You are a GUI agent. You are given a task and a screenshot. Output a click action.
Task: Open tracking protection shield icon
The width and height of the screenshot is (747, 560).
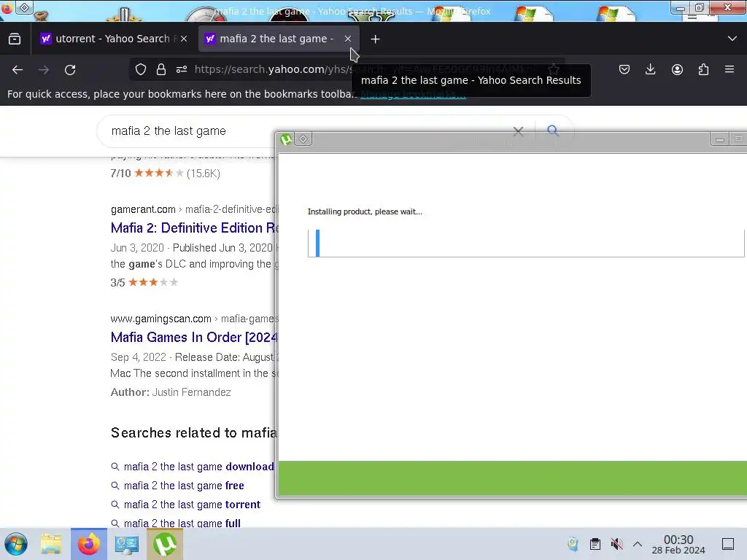141,69
